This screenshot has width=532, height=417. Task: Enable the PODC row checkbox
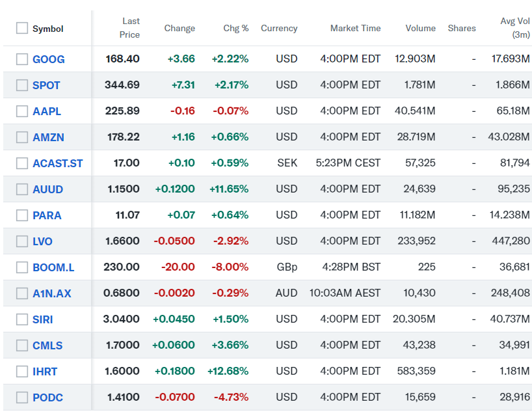coord(22,397)
